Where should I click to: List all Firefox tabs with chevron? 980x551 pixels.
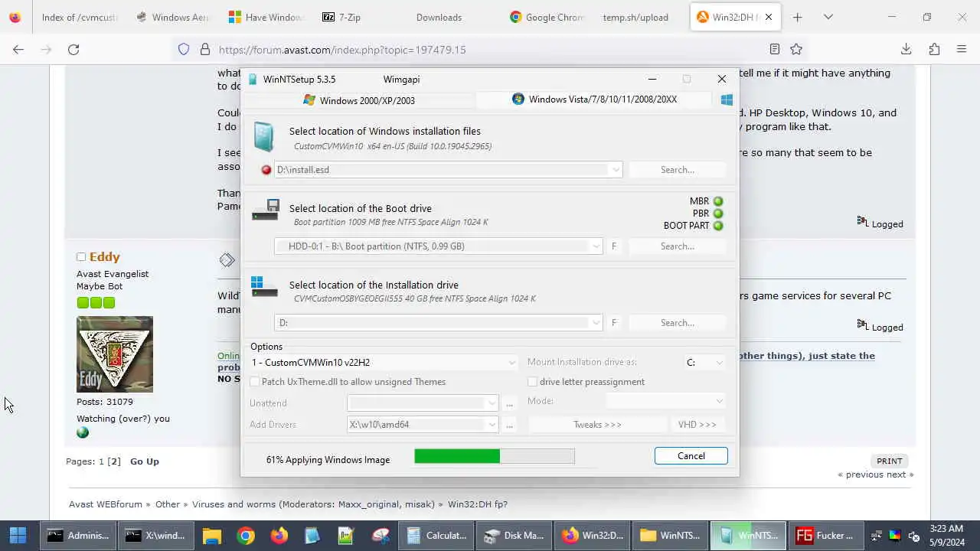click(x=828, y=17)
